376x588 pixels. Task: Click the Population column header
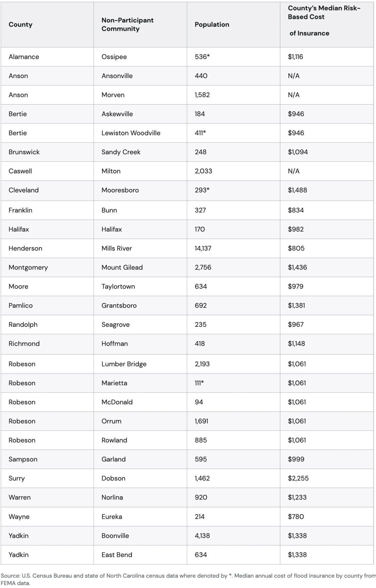tap(212, 25)
